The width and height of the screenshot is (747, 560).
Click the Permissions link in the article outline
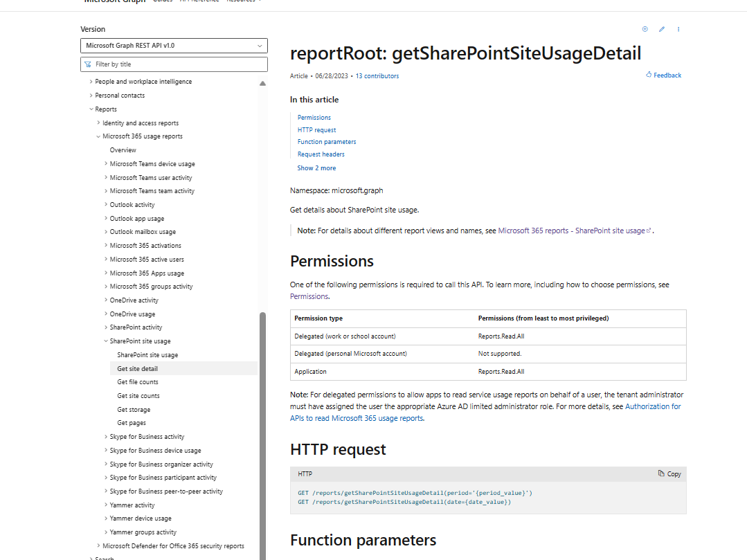click(x=314, y=117)
